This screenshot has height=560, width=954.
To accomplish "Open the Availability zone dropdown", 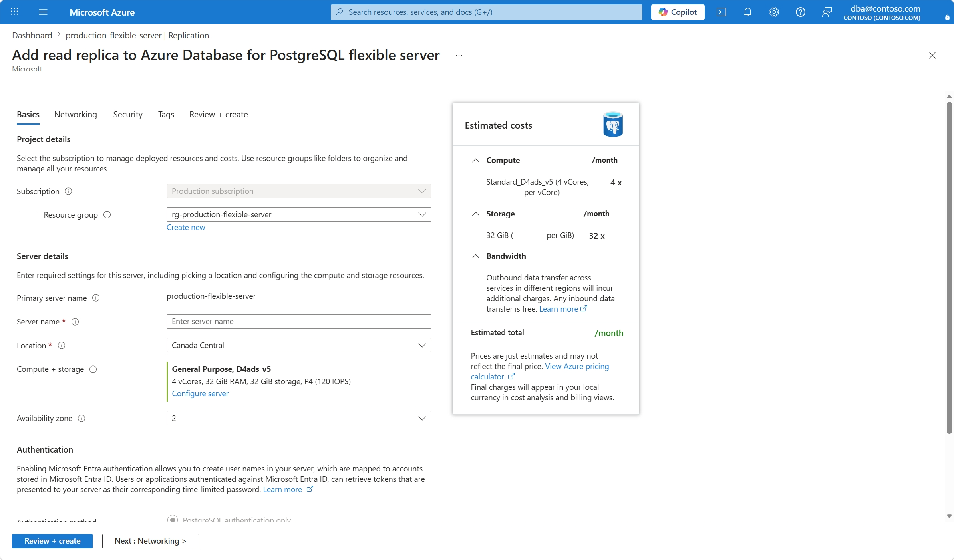I will click(x=299, y=418).
